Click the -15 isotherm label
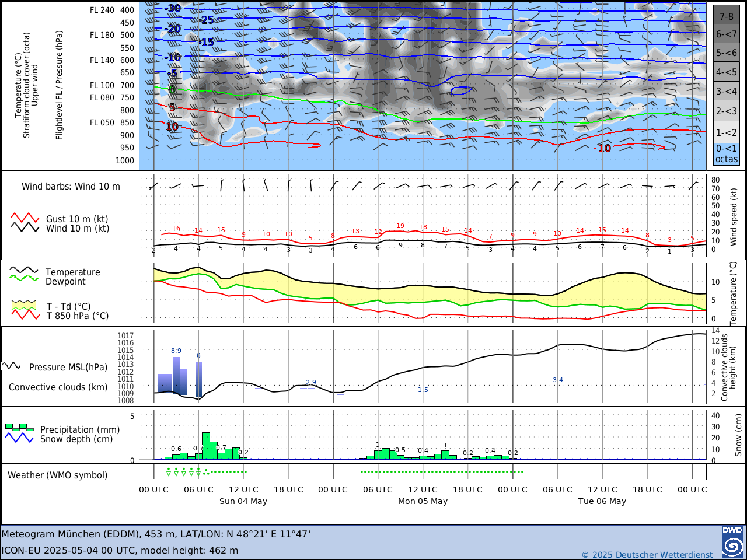Viewport: 747px width, 560px height. coord(205,42)
